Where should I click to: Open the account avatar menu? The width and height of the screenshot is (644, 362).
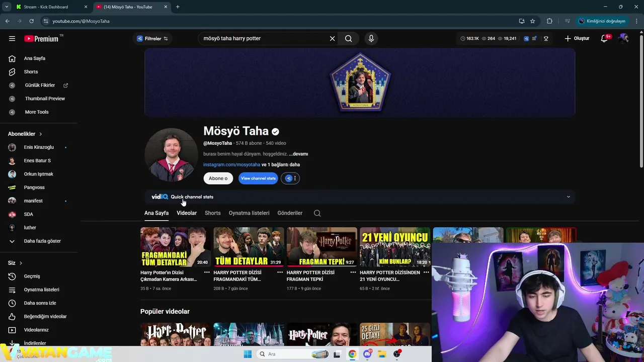pos(624,38)
